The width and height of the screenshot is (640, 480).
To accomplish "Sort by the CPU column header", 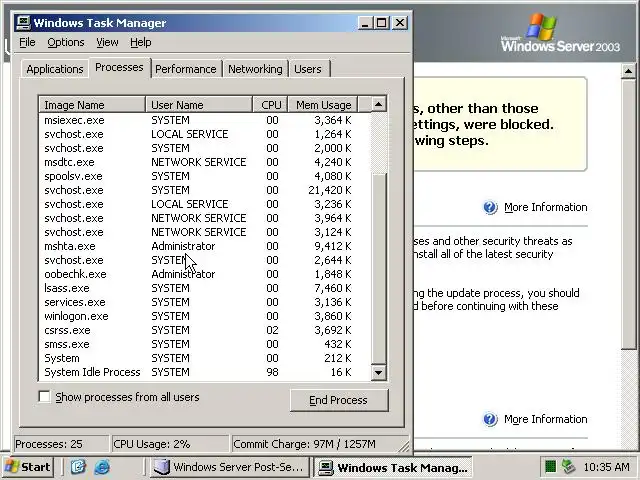I will pyautogui.click(x=271, y=105).
